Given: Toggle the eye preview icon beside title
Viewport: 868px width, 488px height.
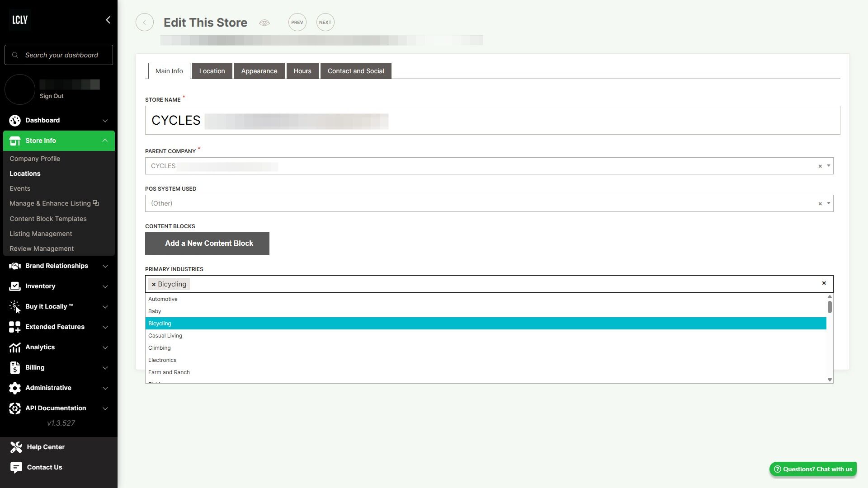Looking at the screenshot, I should pyautogui.click(x=264, y=23).
